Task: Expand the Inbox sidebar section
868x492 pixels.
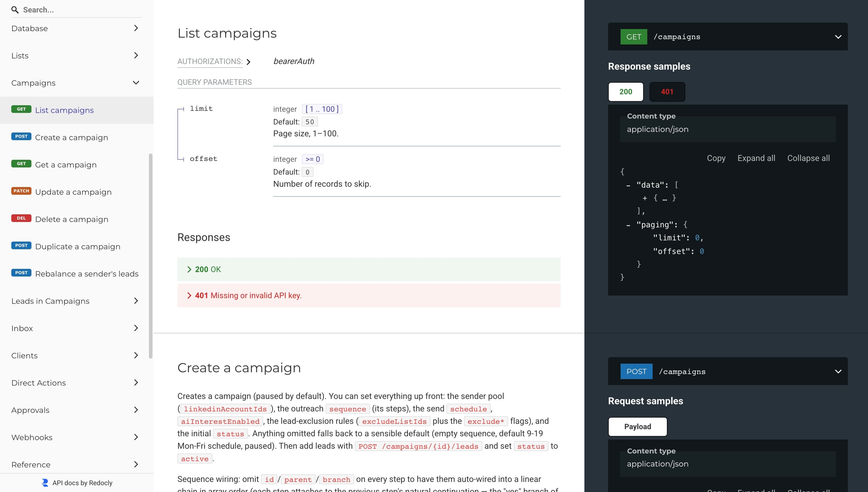Action: point(77,328)
